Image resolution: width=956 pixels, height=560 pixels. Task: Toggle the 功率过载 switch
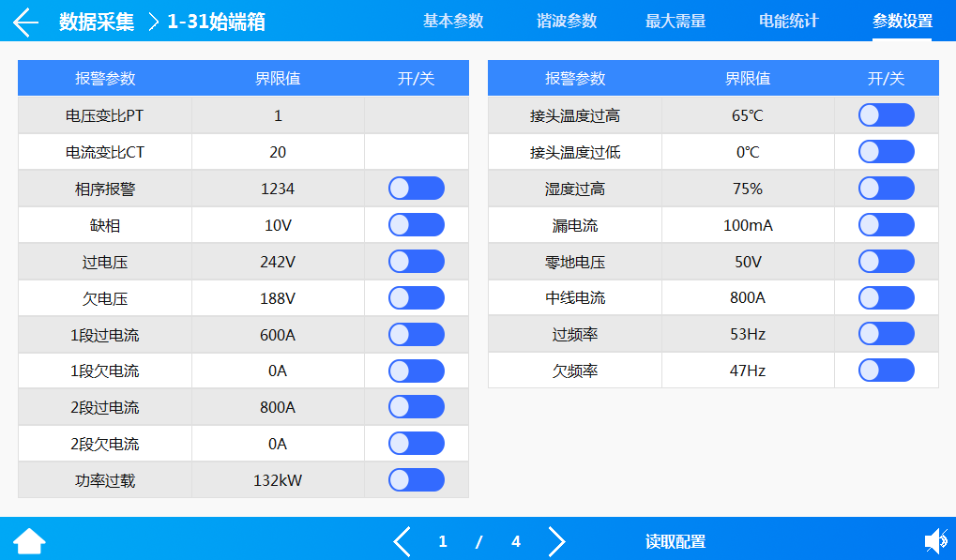click(417, 480)
